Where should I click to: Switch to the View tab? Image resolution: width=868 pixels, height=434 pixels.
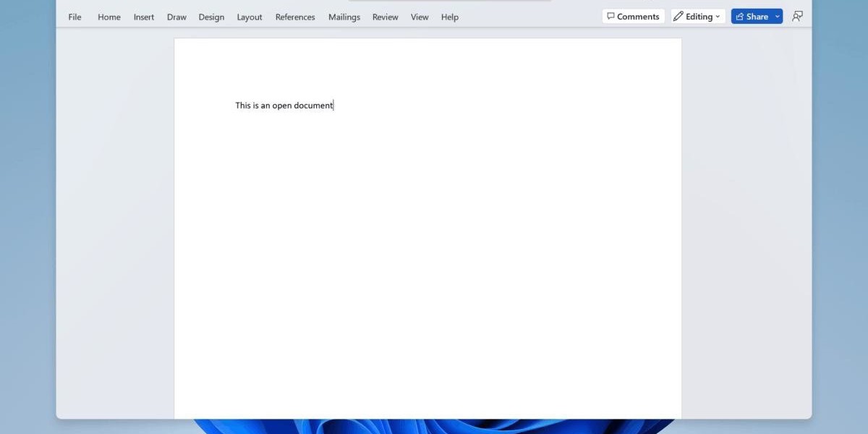pos(420,17)
